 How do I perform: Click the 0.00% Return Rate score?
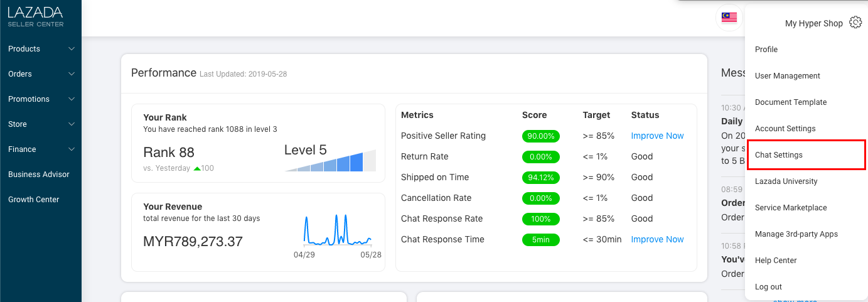[x=540, y=156]
